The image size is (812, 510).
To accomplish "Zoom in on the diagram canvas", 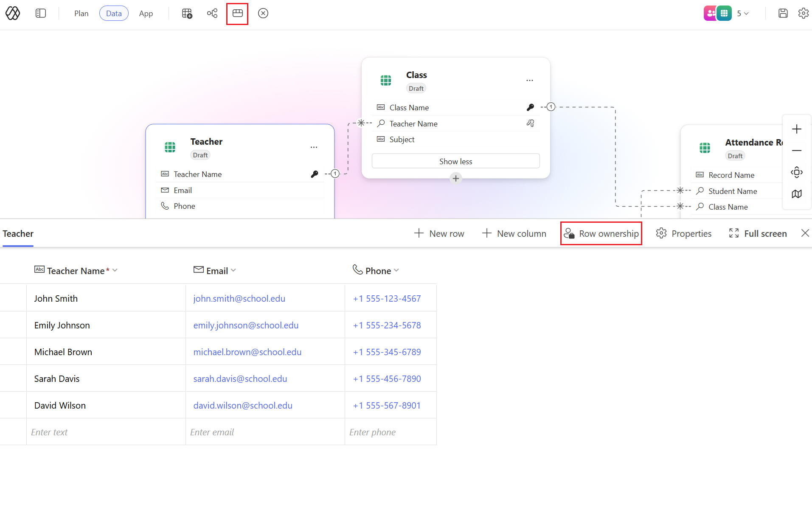I will point(797,129).
